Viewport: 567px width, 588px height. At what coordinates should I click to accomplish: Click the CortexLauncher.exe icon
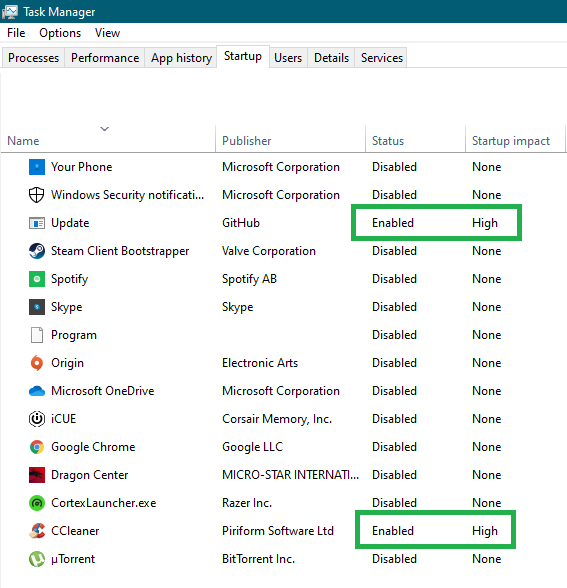click(37, 503)
